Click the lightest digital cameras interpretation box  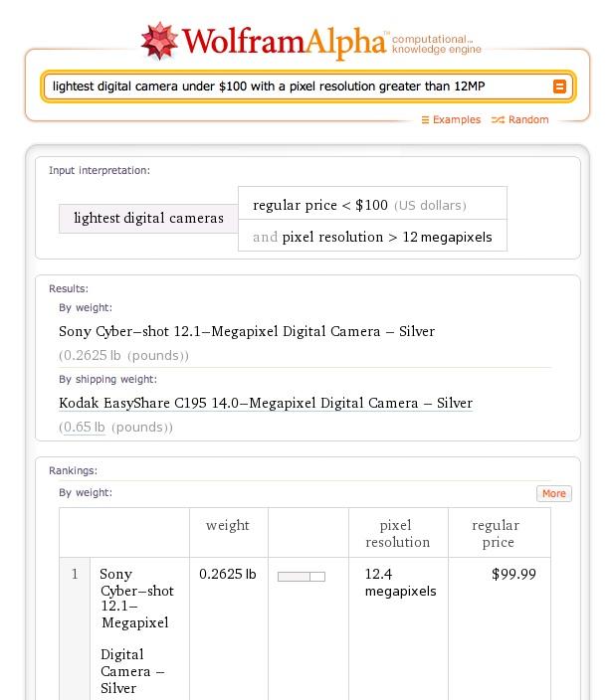pos(148,219)
